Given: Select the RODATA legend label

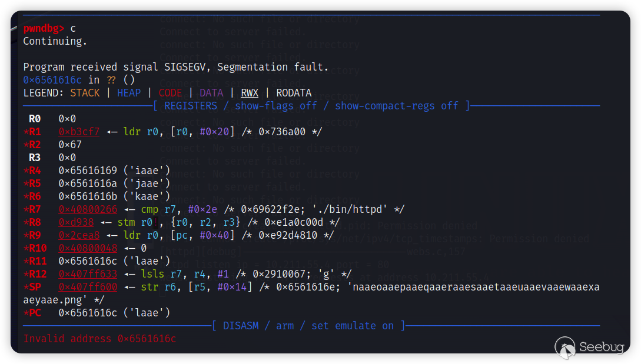Looking at the screenshot, I should [x=294, y=93].
